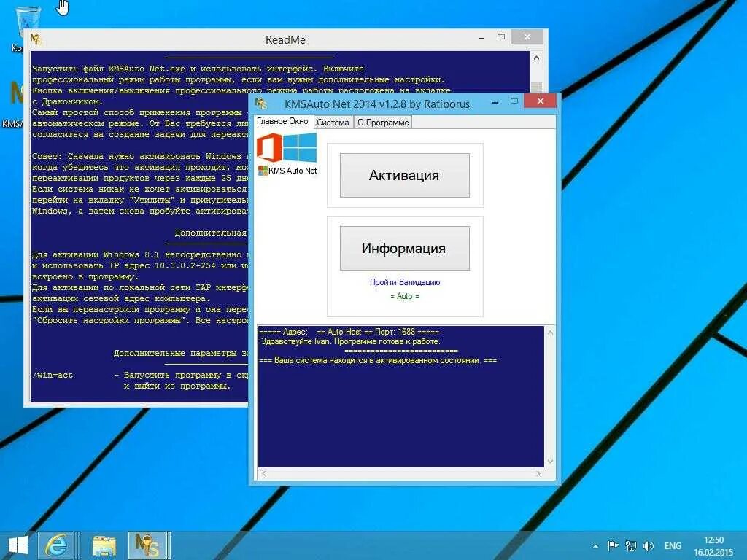Select the KMSAuto taskbar button
Image resolution: width=747 pixels, height=560 pixels.
click(x=148, y=545)
